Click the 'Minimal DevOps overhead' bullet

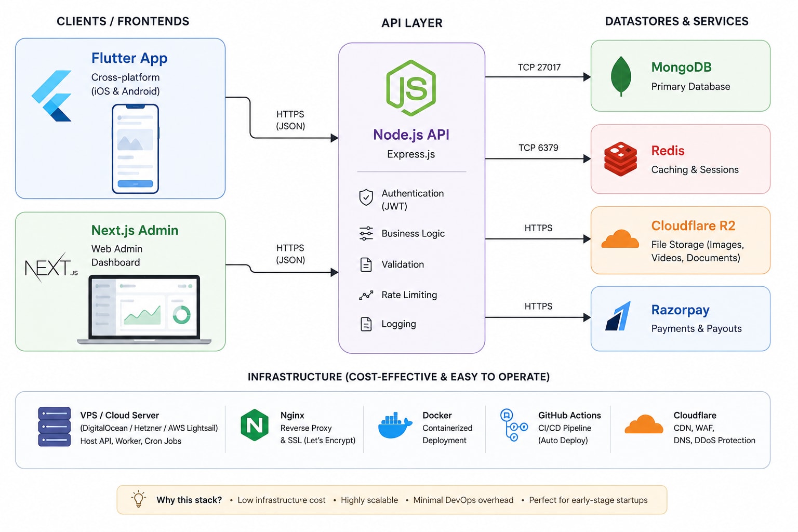tap(463, 500)
